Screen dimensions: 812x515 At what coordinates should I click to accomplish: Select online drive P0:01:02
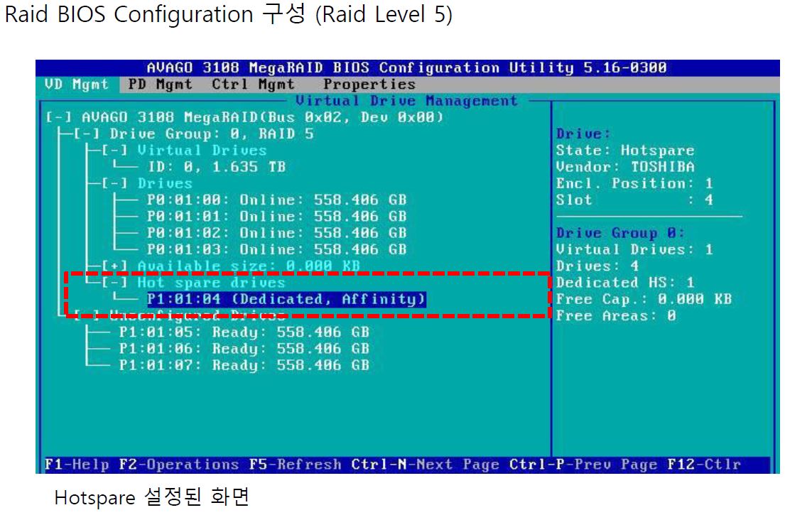[276, 233]
